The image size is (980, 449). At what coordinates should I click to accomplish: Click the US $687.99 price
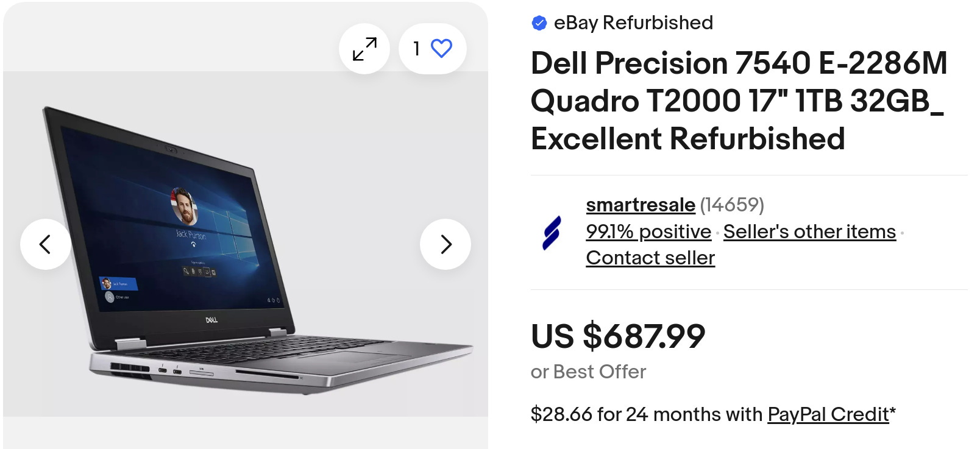tap(618, 336)
